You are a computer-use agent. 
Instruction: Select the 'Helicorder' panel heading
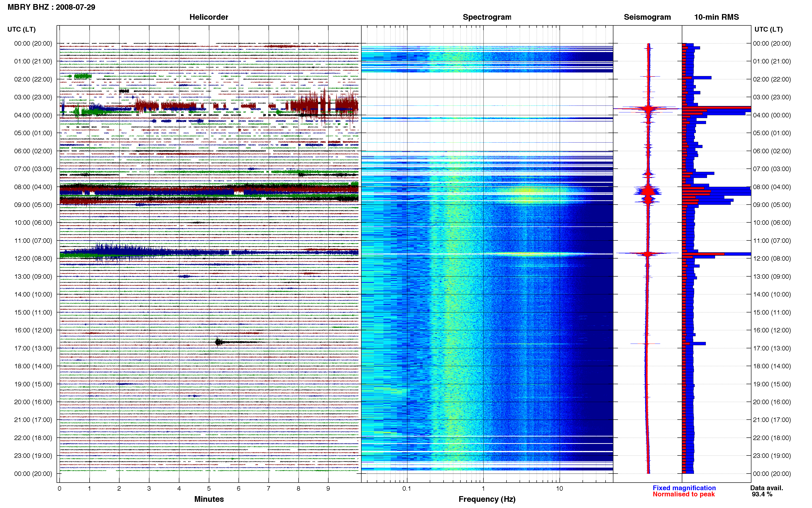click(209, 17)
